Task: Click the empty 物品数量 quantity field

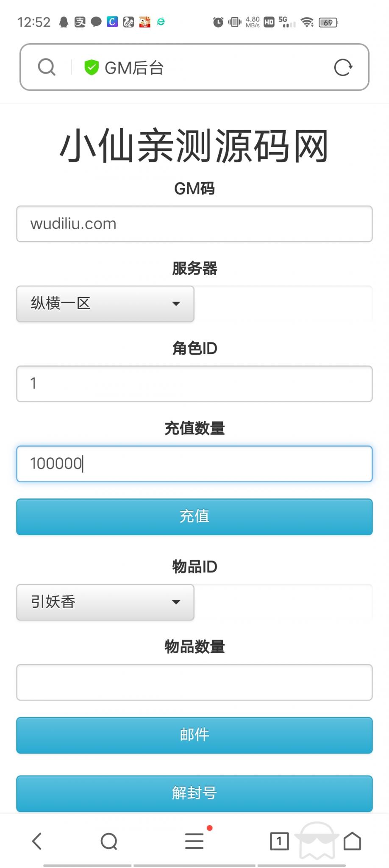Action: pos(194,682)
